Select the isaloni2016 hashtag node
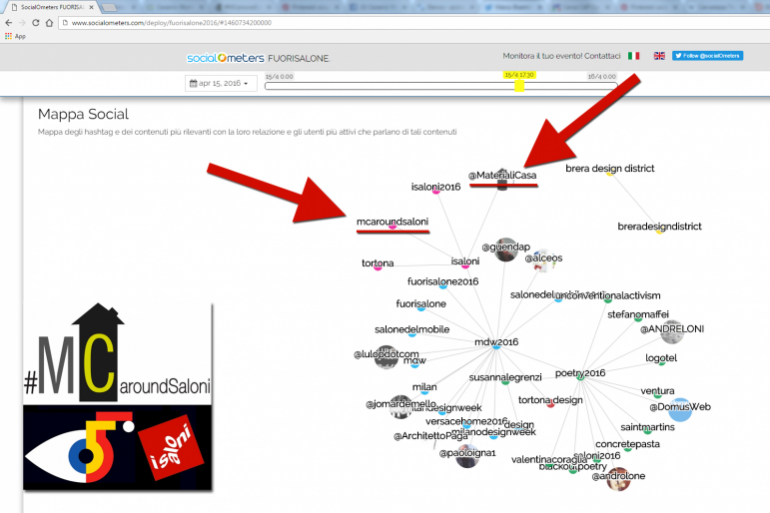 [x=436, y=188]
